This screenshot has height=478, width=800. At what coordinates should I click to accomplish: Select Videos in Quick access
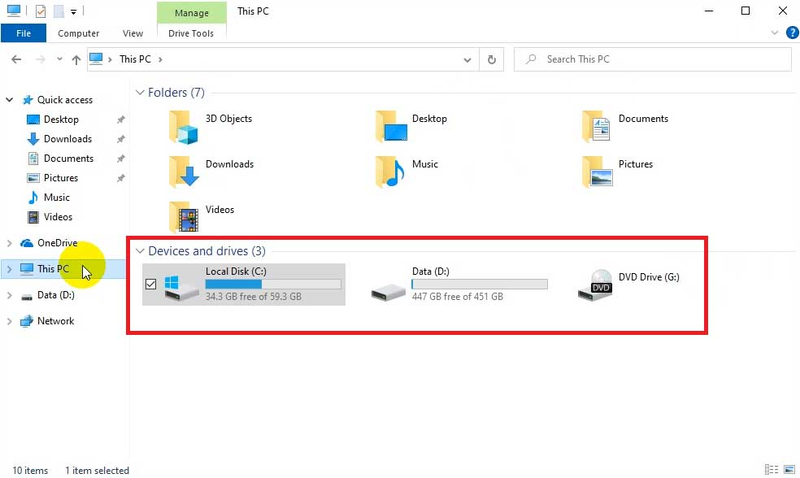[58, 217]
